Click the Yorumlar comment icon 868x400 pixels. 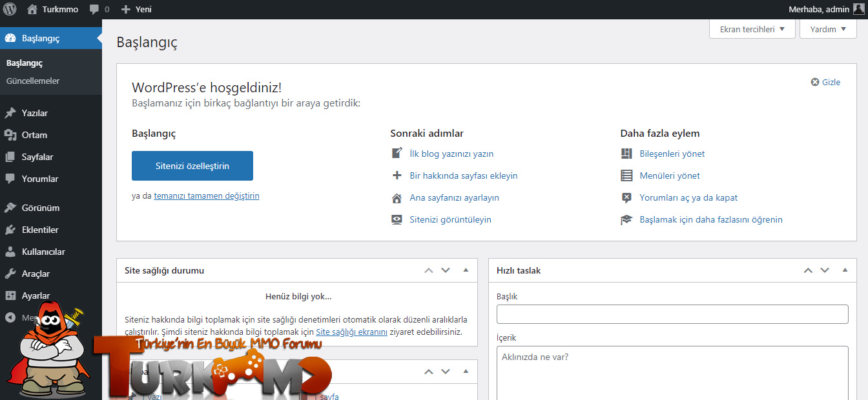click(x=10, y=179)
